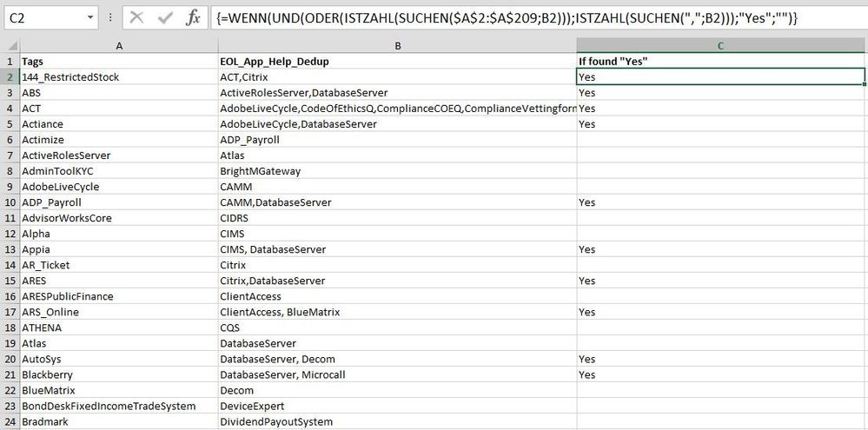The width and height of the screenshot is (868, 430).
Task: Select cell 'AdvisorWorksCore'
Action: pos(119,218)
